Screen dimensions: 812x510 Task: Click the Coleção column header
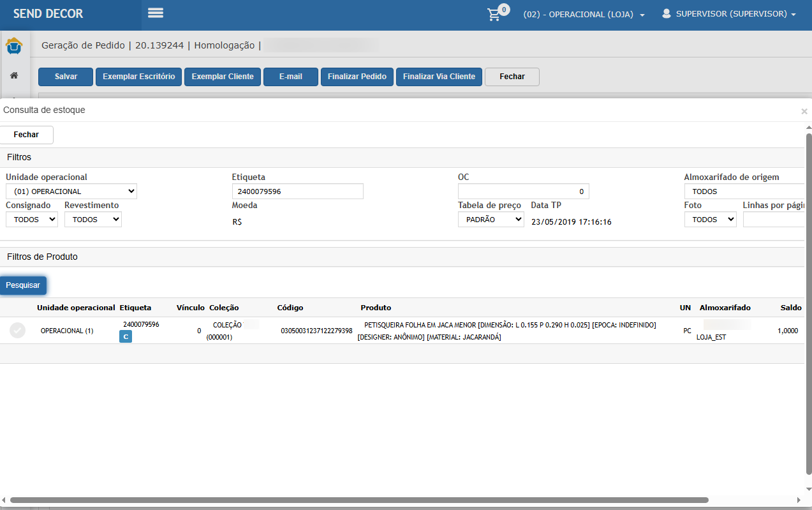224,308
